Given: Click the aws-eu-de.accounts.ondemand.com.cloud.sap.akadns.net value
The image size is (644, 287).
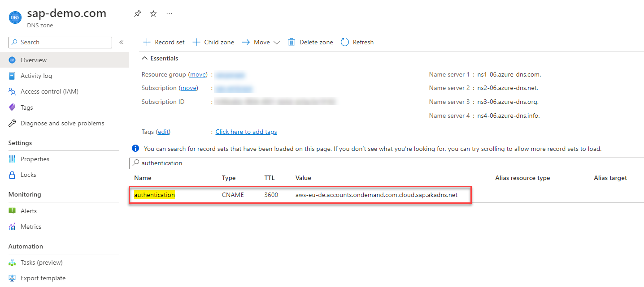Looking at the screenshot, I should 376,195.
